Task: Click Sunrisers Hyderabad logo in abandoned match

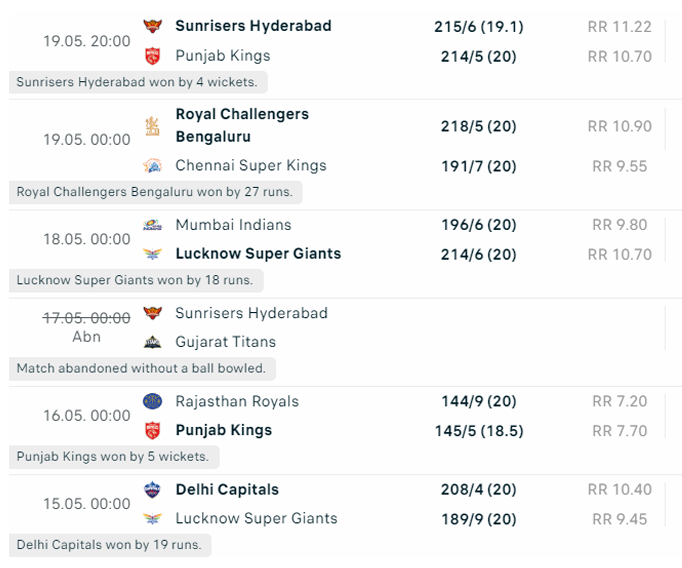Action: coord(152,313)
